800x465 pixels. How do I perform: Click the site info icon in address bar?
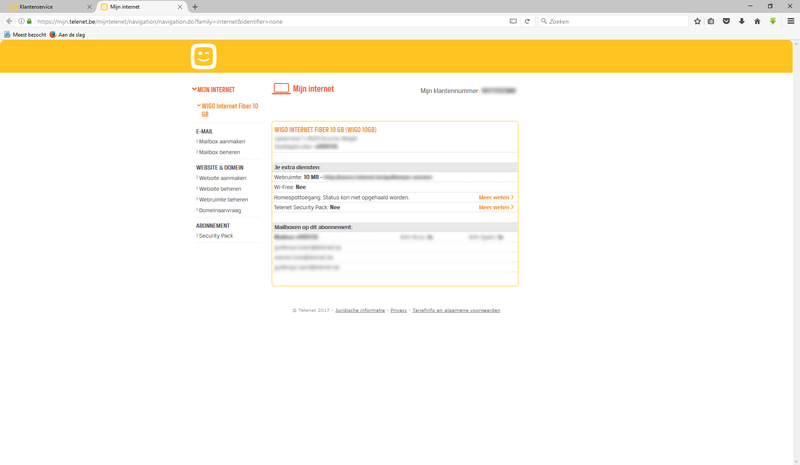pyautogui.click(x=21, y=21)
